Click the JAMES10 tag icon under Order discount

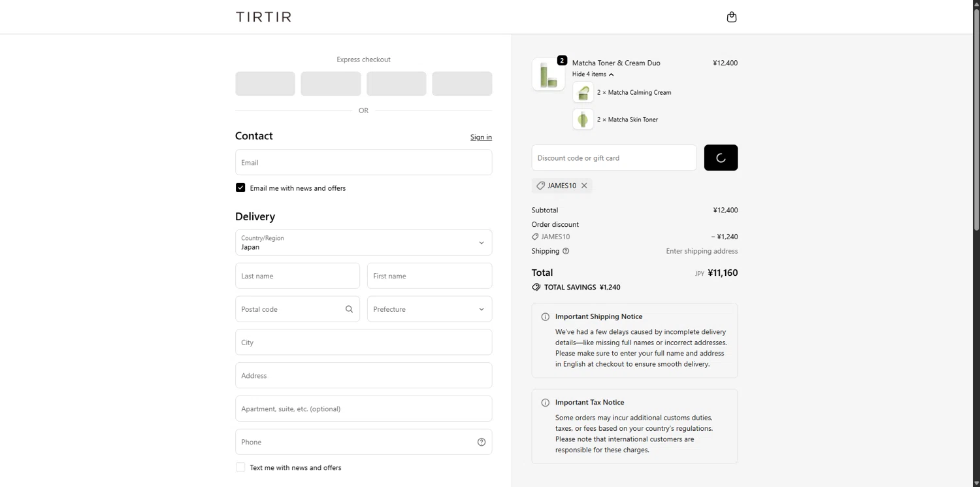coord(535,237)
